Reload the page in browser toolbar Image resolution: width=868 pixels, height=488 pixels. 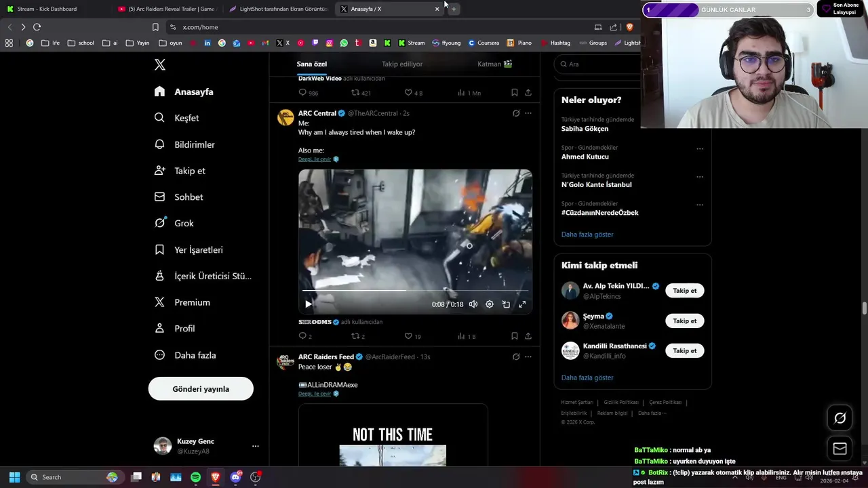[37, 27]
